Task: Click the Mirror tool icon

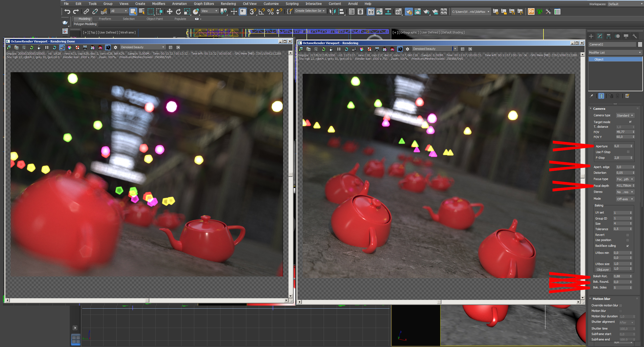Action: tap(332, 11)
